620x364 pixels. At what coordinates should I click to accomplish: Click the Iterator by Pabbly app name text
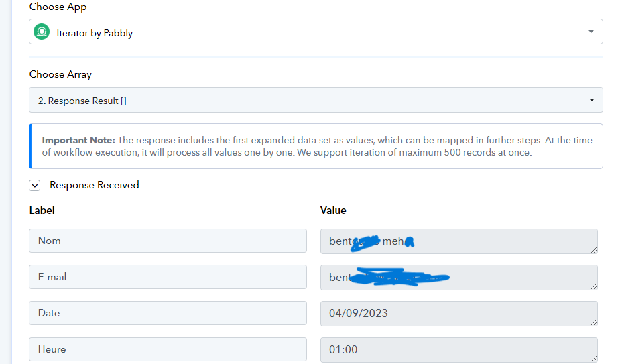pyautogui.click(x=95, y=33)
